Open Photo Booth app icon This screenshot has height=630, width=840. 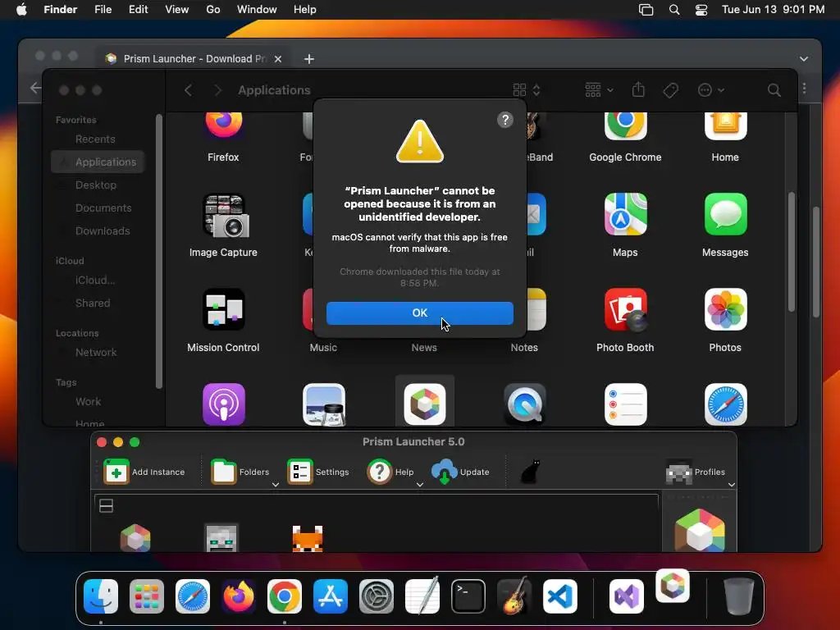(x=625, y=309)
